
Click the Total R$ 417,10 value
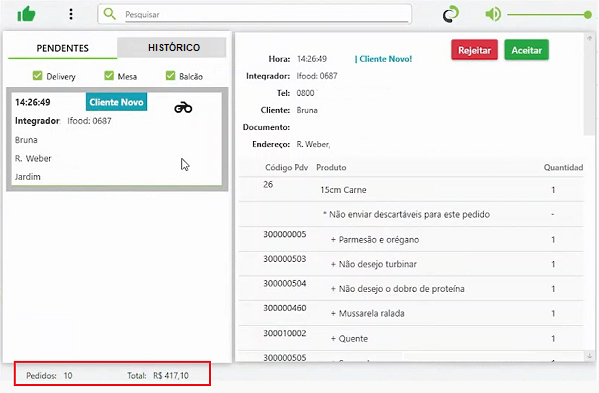coord(158,375)
